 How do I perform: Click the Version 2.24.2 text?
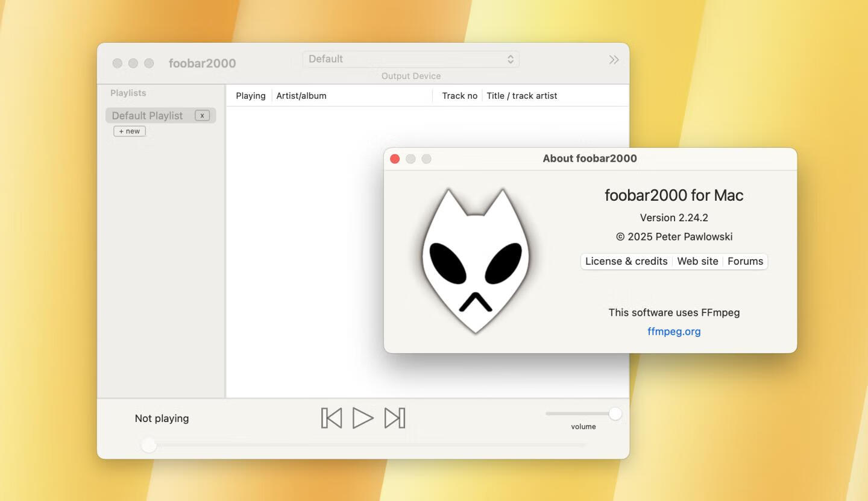tap(674, 218)
